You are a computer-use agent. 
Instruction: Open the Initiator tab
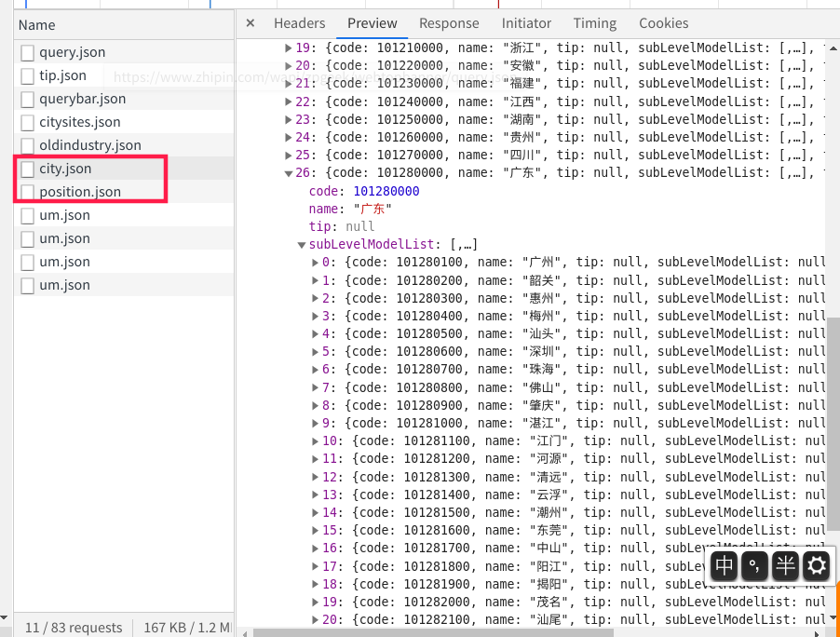click(526, 23)
